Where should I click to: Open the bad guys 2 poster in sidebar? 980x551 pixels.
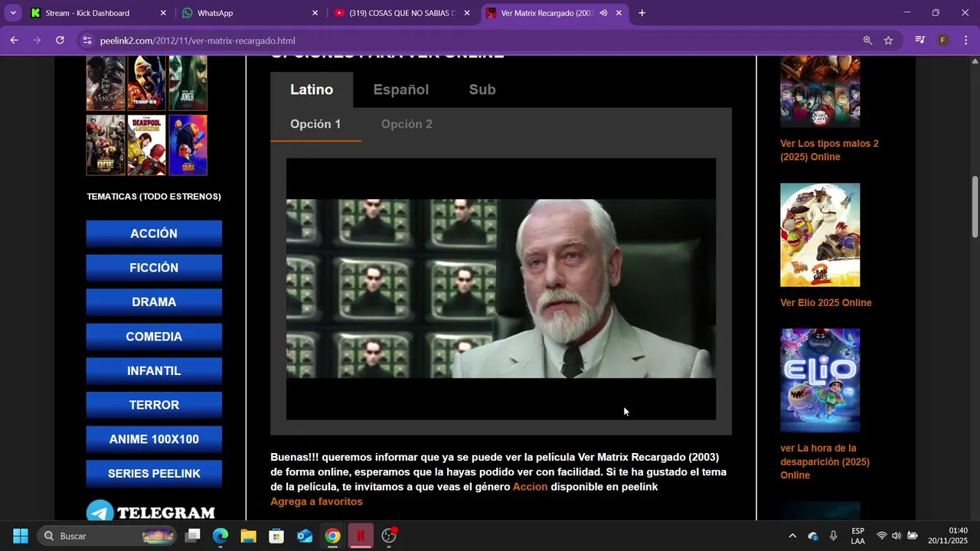point(820,235)
